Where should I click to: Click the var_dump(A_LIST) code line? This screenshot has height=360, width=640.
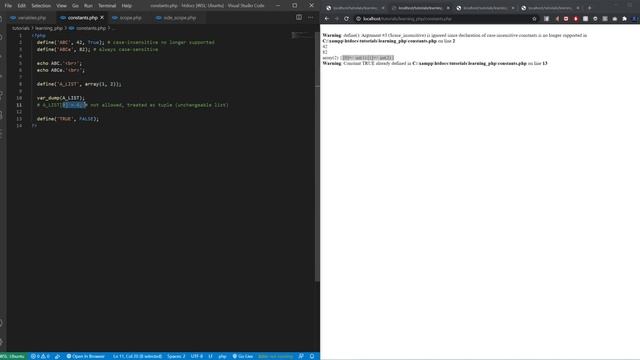point(61,98)
